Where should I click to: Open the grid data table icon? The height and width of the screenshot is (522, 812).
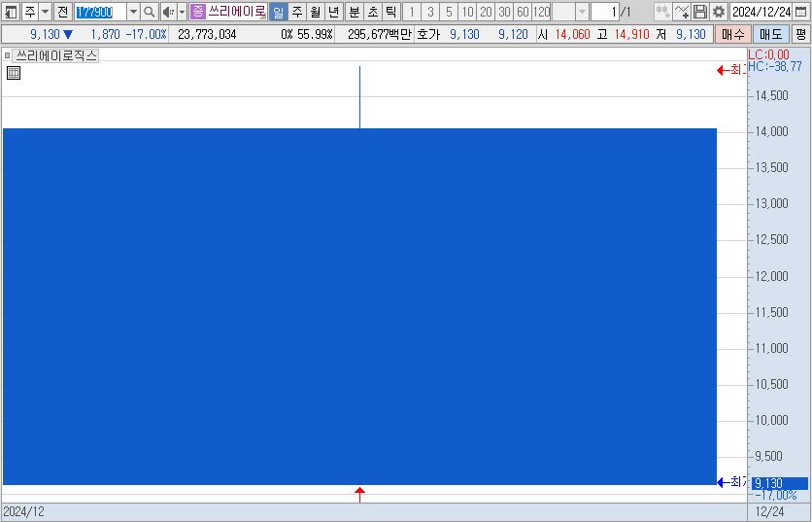click(x=14, y=73)
